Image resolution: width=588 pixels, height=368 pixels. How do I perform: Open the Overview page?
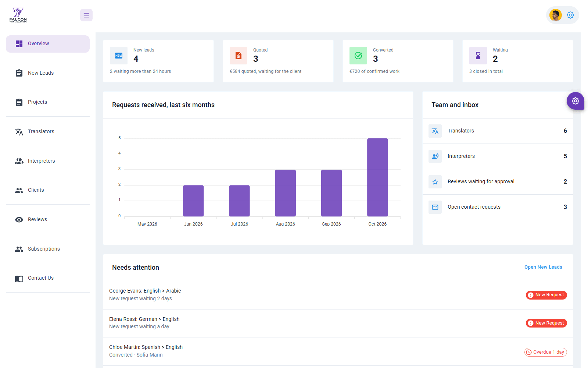tap(48, 44)
